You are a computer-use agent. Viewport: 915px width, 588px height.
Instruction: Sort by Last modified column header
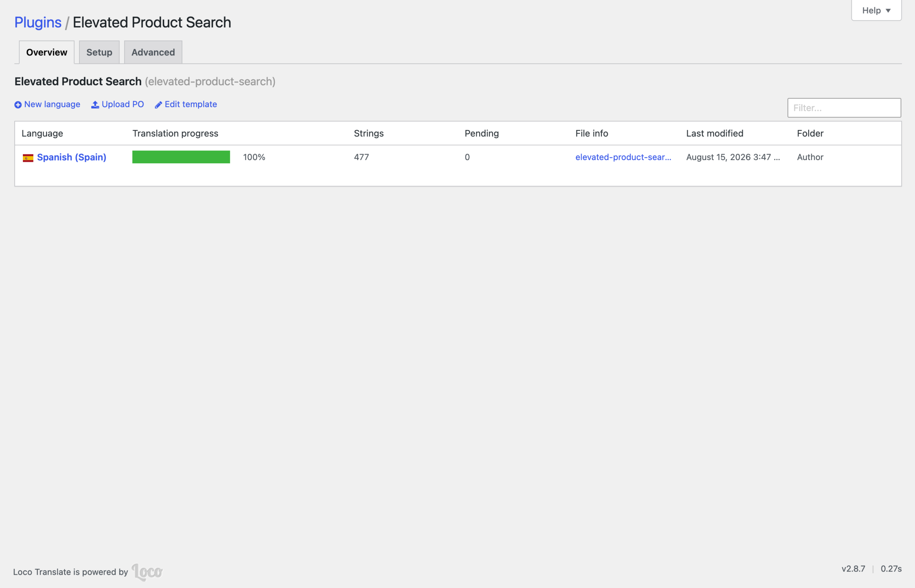tap(715, 133)
